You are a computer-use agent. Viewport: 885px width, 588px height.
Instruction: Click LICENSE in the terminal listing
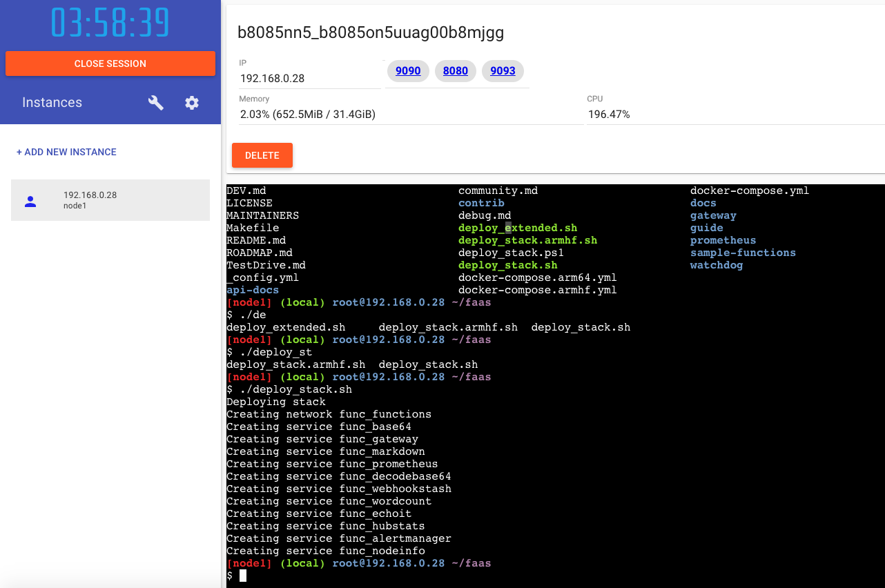click(x=249, y=203)
